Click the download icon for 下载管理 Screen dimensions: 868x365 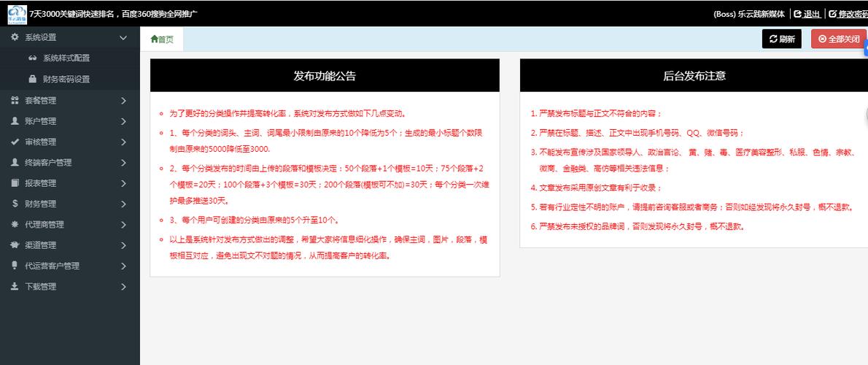15,287
